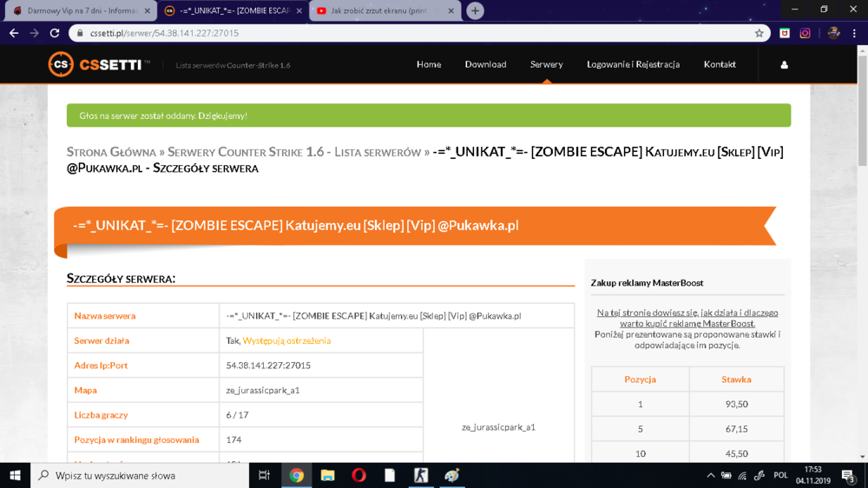Expand the system tray hidden icons
Image resolution: width=868 pixels, height=488 pixels.
(x=711, y=475)
